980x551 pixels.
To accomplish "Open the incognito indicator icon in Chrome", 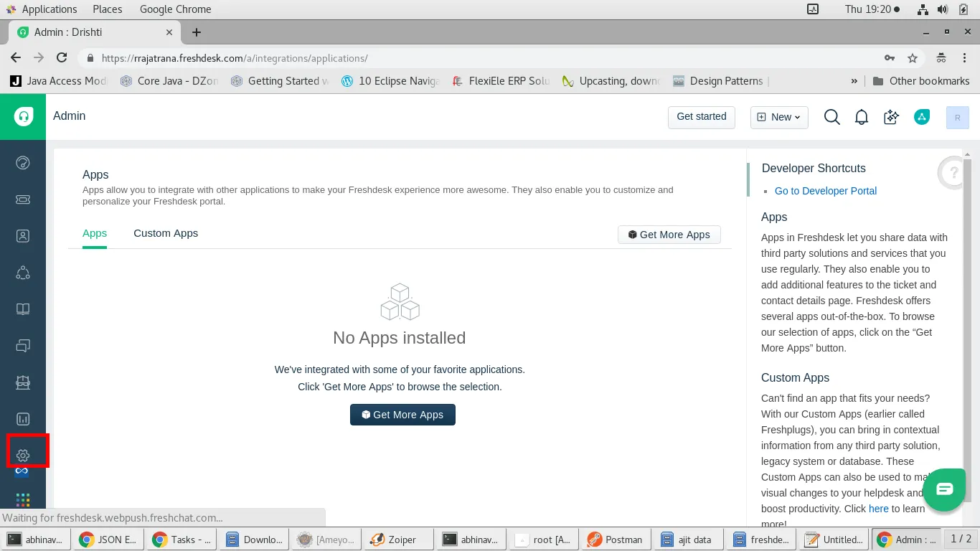I will [x=941, y=58].
